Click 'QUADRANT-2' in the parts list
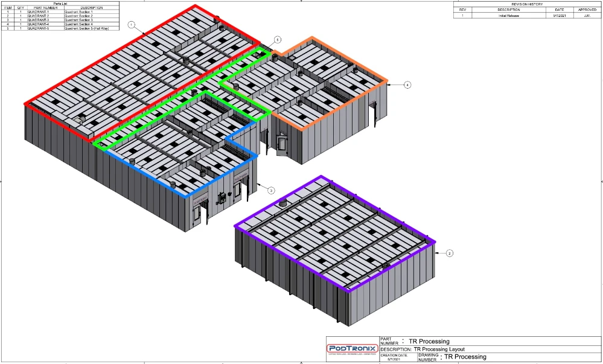This screenshot has width=603, height=364. click(39, 16)
